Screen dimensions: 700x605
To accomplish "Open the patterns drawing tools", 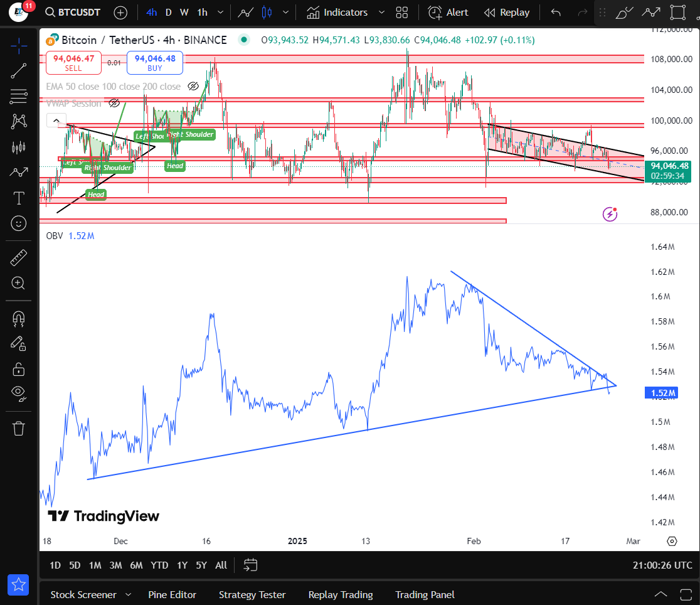I will point(19,121).
